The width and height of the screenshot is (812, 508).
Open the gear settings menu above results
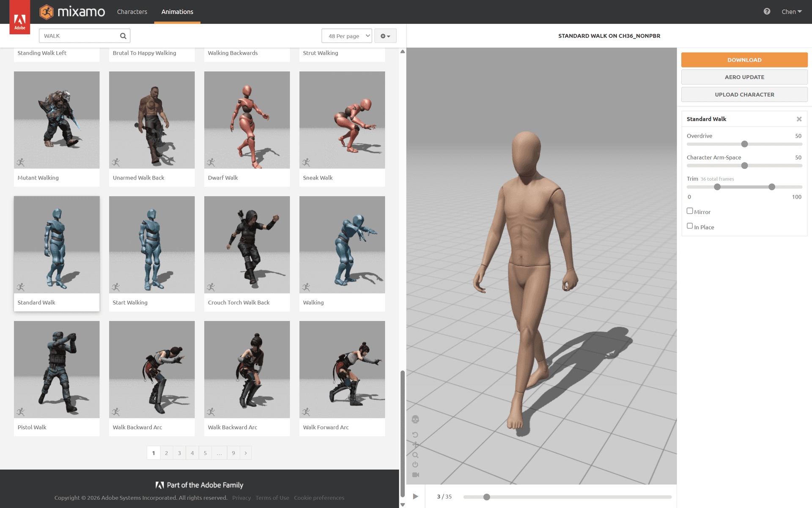tap(385, 36)
